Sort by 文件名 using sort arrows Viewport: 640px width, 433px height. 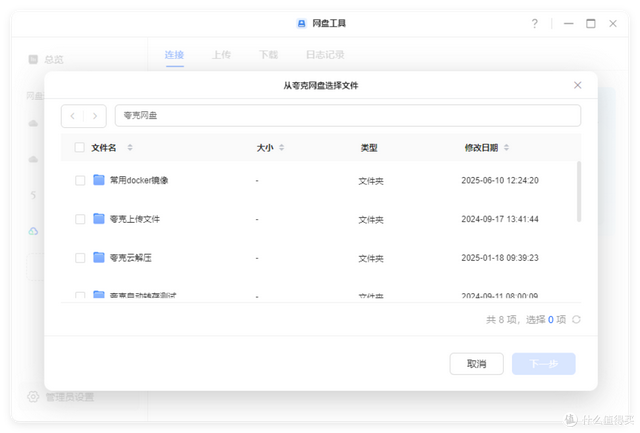coord(130,147)
